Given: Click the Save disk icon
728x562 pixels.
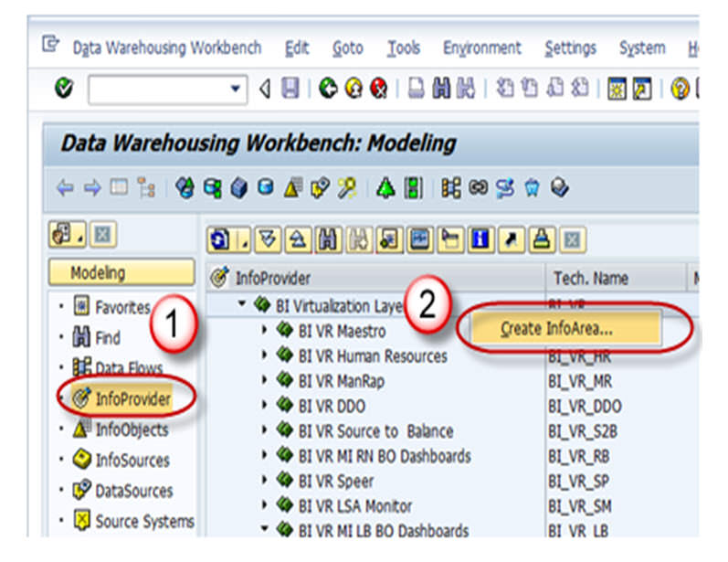Looking at the screenshot, I should tap(290, 90).
